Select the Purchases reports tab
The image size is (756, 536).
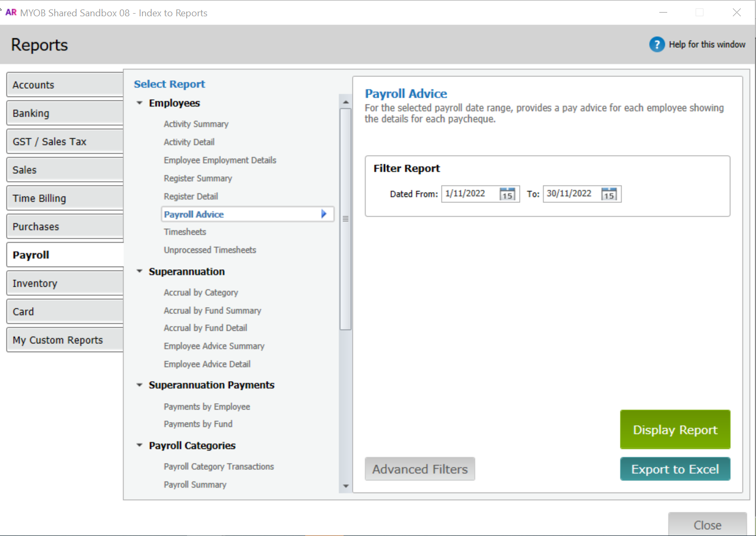[65, 226]
